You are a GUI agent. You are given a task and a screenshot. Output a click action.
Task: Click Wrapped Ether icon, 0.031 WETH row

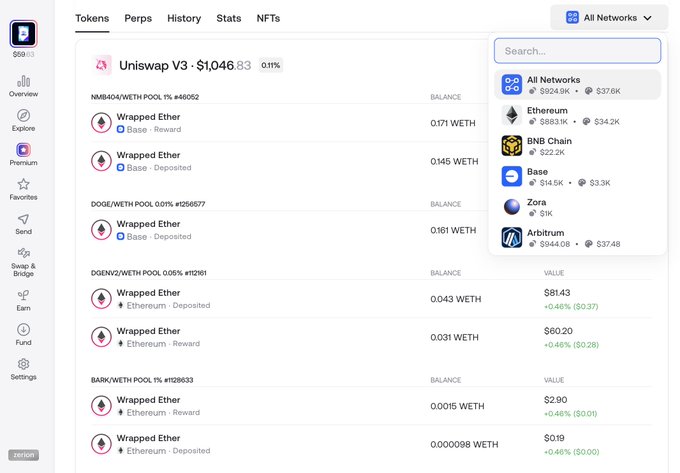[x=101, y=337]
